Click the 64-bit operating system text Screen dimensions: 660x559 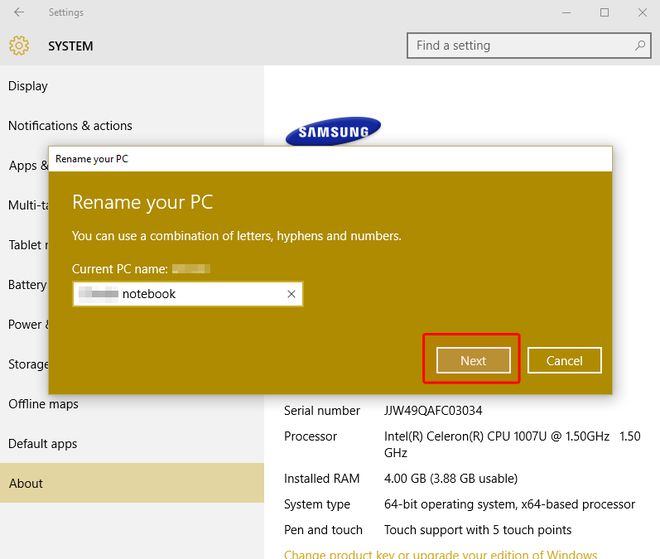[509, 504]
